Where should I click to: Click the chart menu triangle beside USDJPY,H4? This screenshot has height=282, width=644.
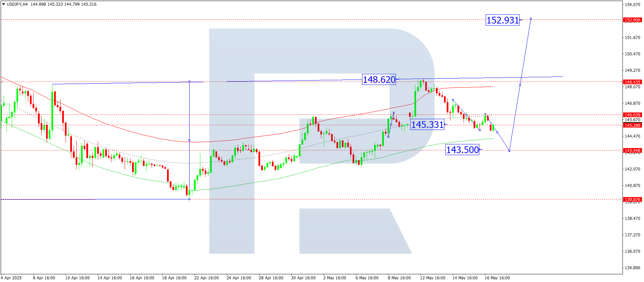pyautogui.click(x=4, y=4)
